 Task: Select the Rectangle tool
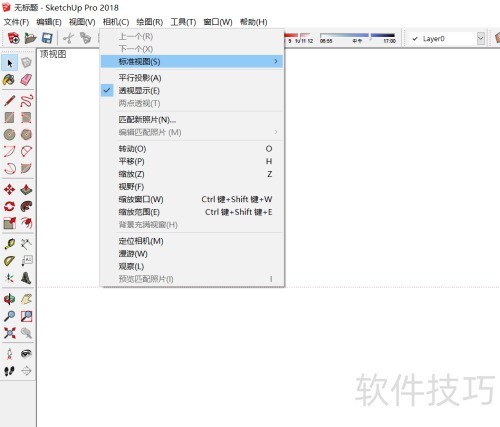(10, 118)
